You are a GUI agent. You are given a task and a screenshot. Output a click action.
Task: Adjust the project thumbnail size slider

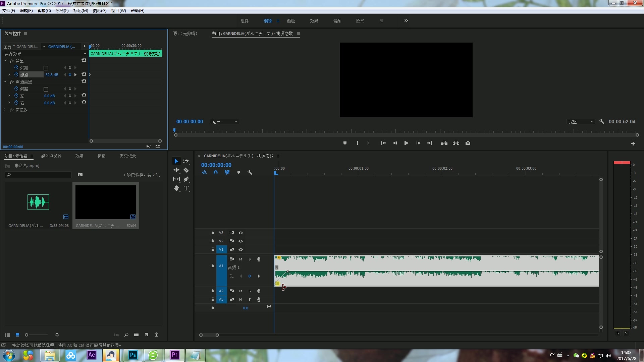point(27,335)
